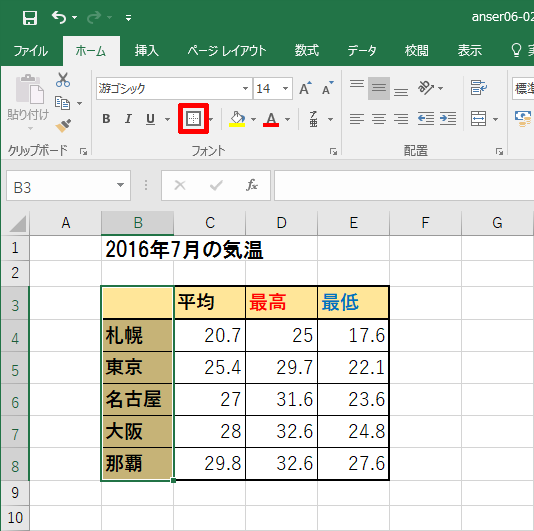Toggle Bold formatting

(x=106, y=119)
